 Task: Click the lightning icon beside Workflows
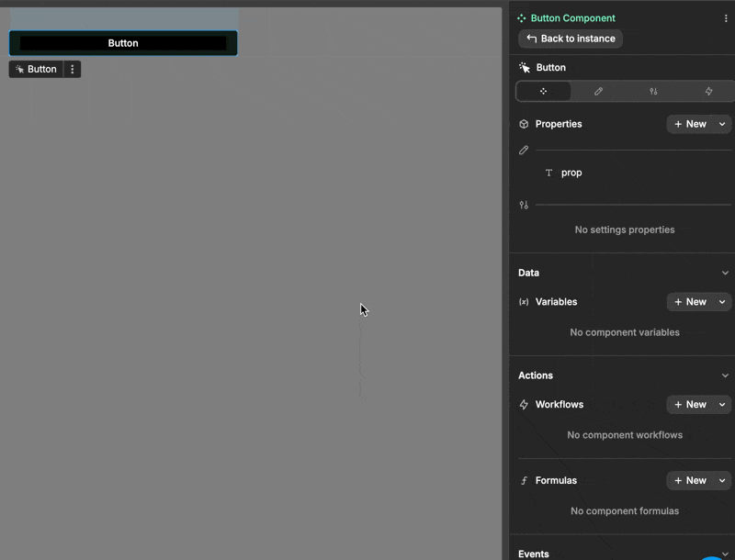[524, 404]
